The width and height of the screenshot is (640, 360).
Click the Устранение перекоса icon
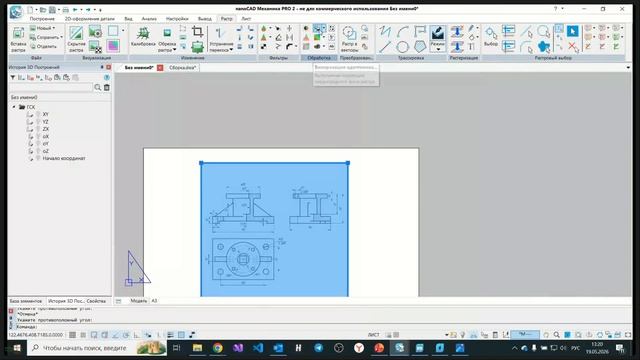(x=220, y=33)
